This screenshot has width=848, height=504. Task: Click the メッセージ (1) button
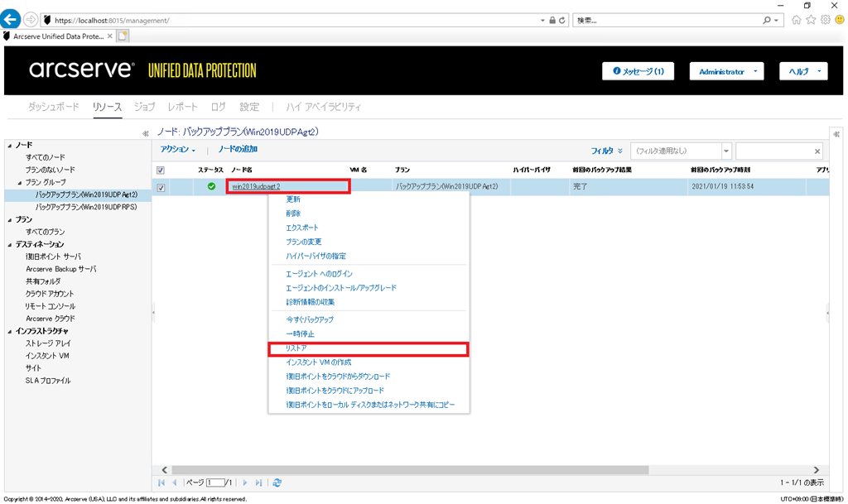(x=638, y=71)
